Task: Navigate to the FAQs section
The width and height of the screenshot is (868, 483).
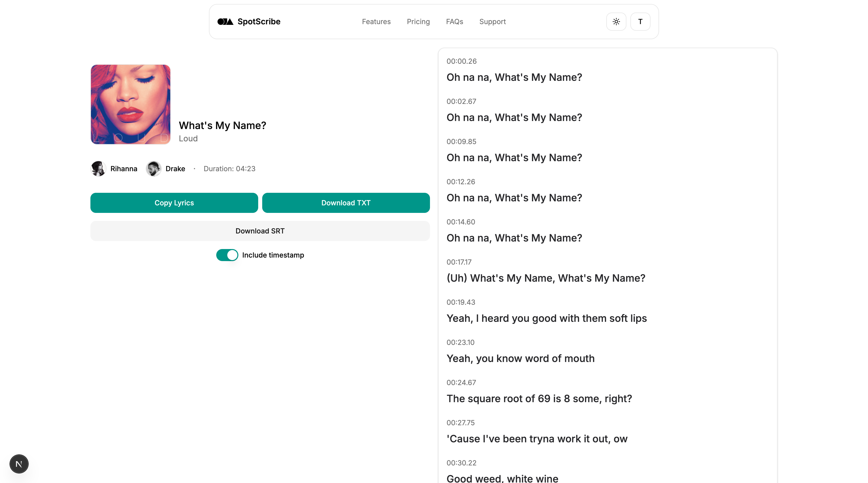Action: coord(454,22)
